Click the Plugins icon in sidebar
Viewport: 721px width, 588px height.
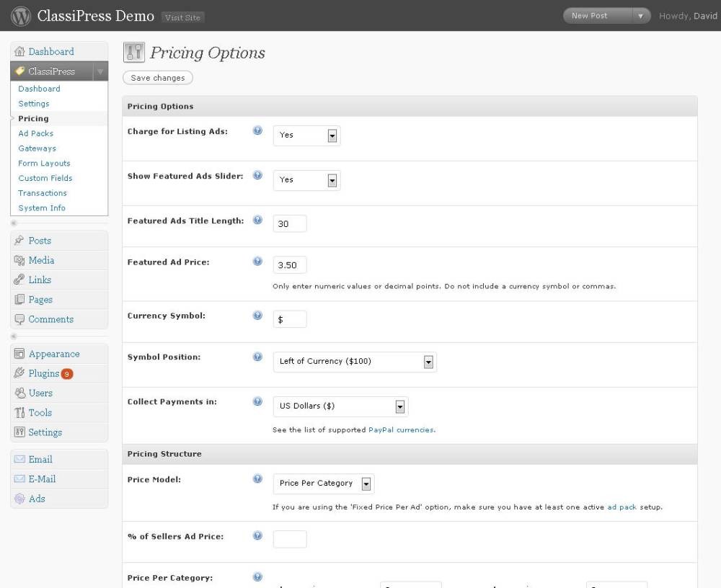[19, 373]
